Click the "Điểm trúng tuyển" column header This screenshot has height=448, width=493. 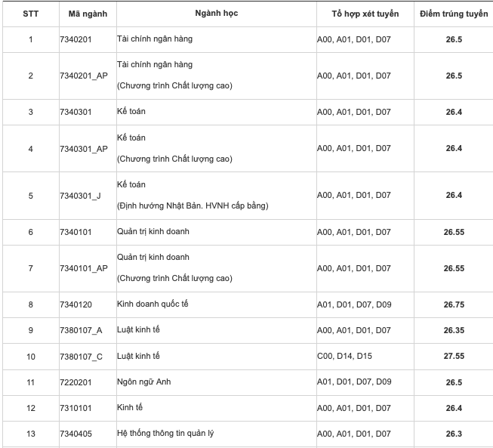[x=453, y=14]
